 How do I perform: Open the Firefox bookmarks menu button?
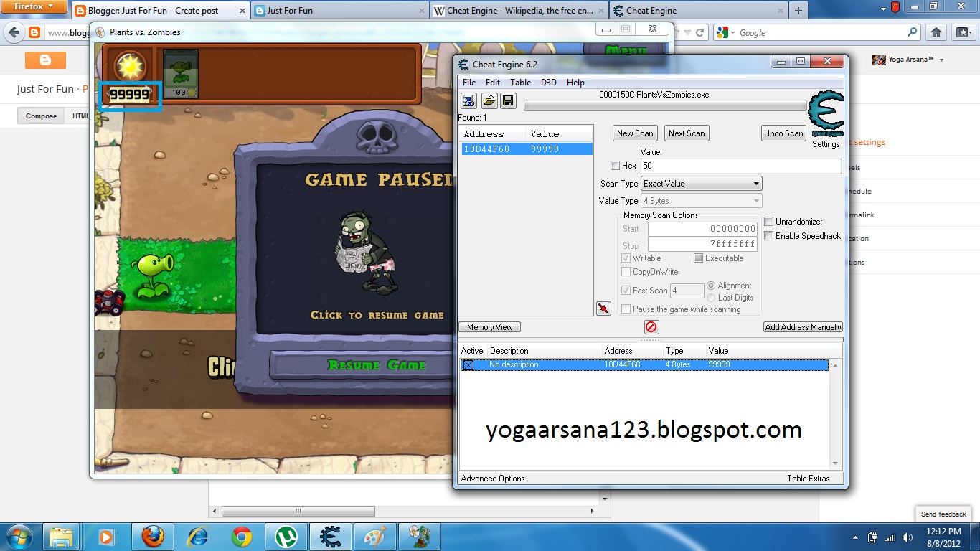coord(963,32)
